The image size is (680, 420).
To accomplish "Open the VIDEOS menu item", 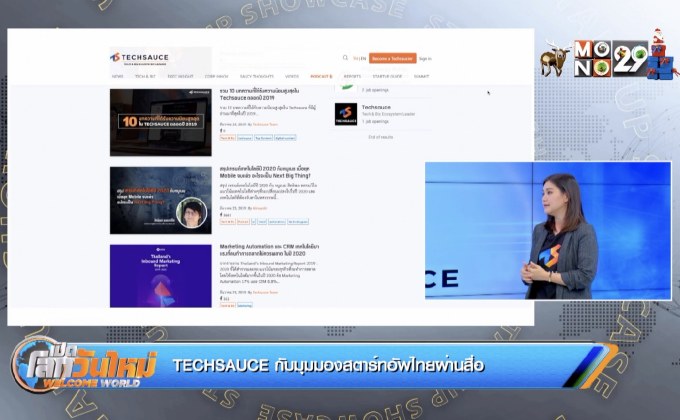I will click(292, 76).
